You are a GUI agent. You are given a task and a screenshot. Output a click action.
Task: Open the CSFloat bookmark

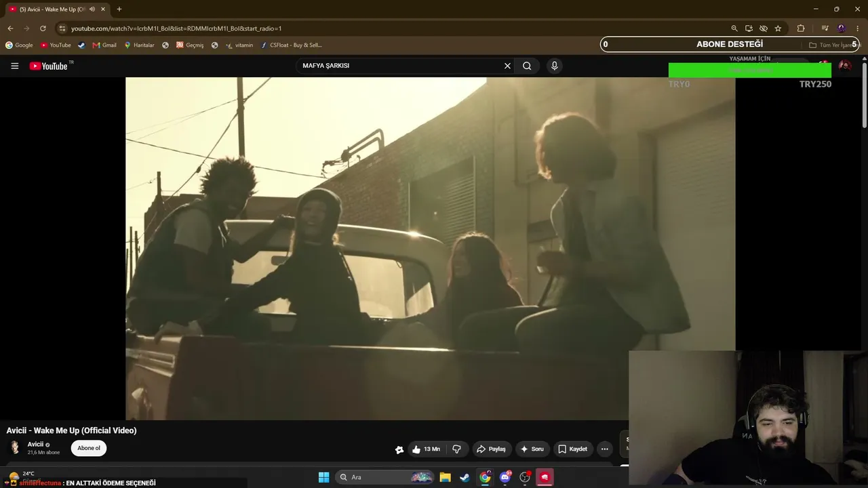coord(292,45)
